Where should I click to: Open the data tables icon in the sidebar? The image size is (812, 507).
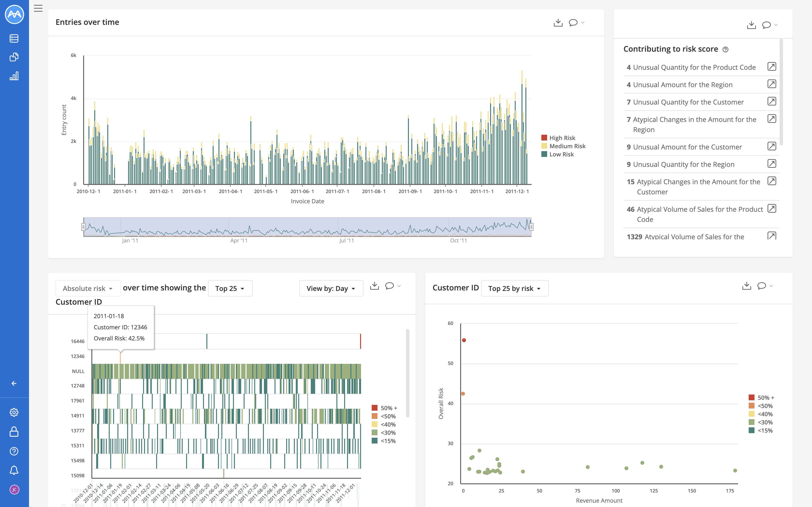(14, 38)
